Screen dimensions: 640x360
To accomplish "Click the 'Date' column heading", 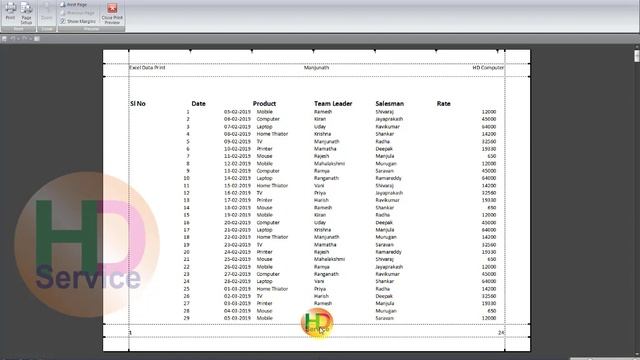I will (198, 104).
